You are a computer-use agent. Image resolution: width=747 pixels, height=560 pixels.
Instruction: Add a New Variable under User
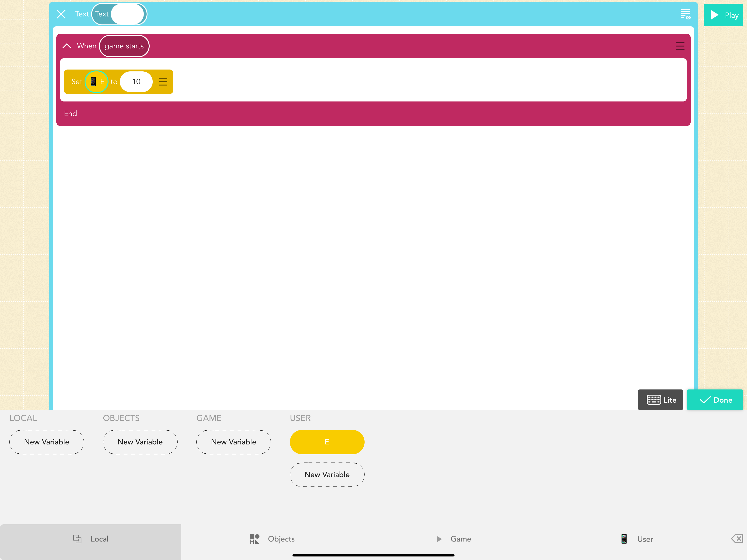327,474
